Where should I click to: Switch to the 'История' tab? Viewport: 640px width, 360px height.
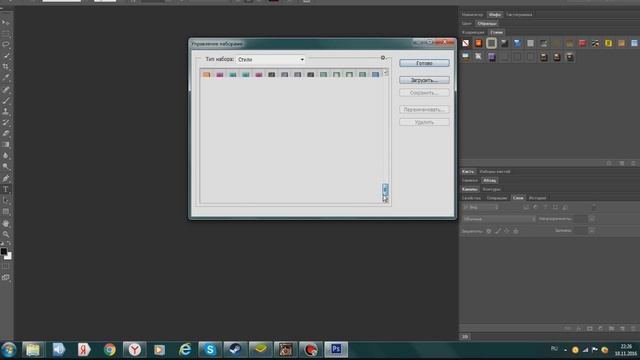tap(537, 198)
